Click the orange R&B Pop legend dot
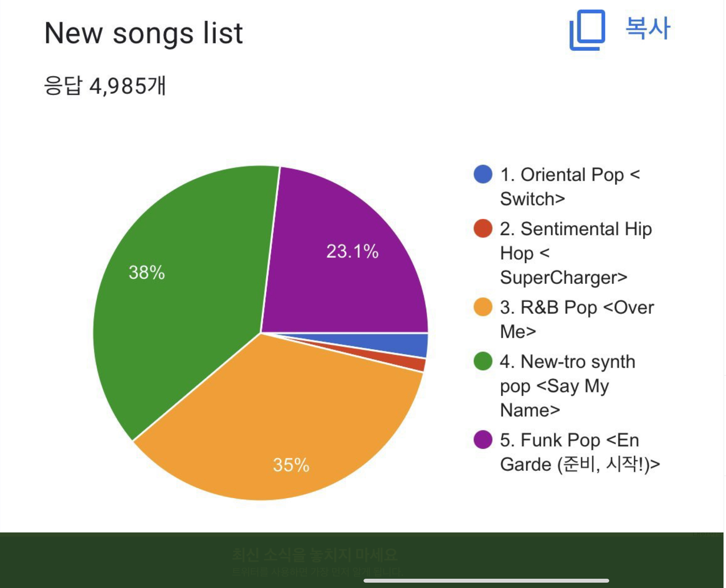The width and height of the screenshot is (726, 588). (483, 307)
